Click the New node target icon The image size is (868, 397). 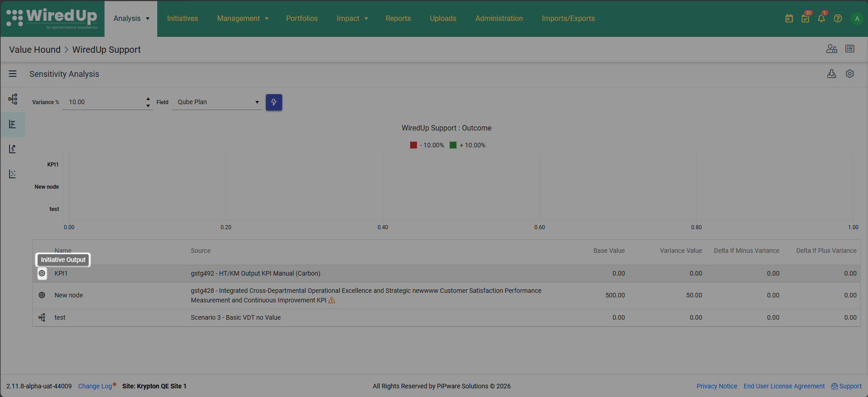click(42, 295)
